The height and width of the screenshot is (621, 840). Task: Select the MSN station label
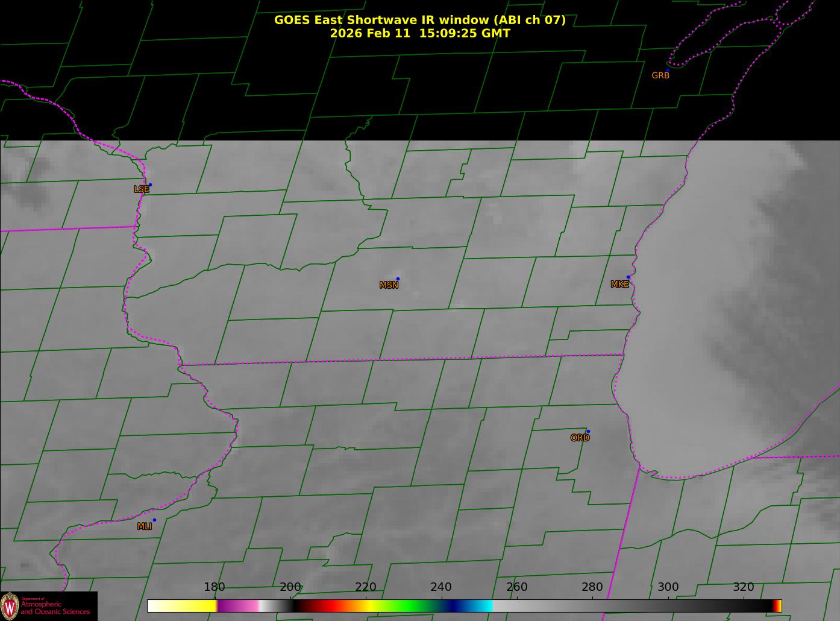pos(389,285)
